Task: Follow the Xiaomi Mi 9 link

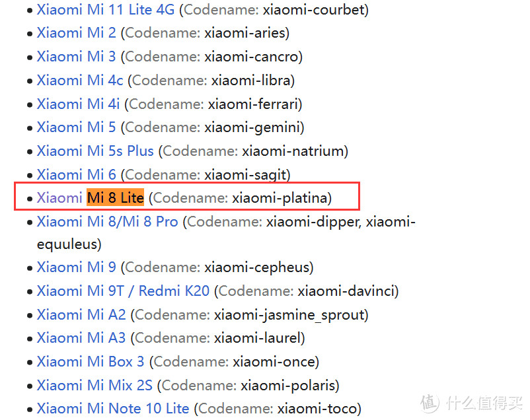Action: pos(76,267)
